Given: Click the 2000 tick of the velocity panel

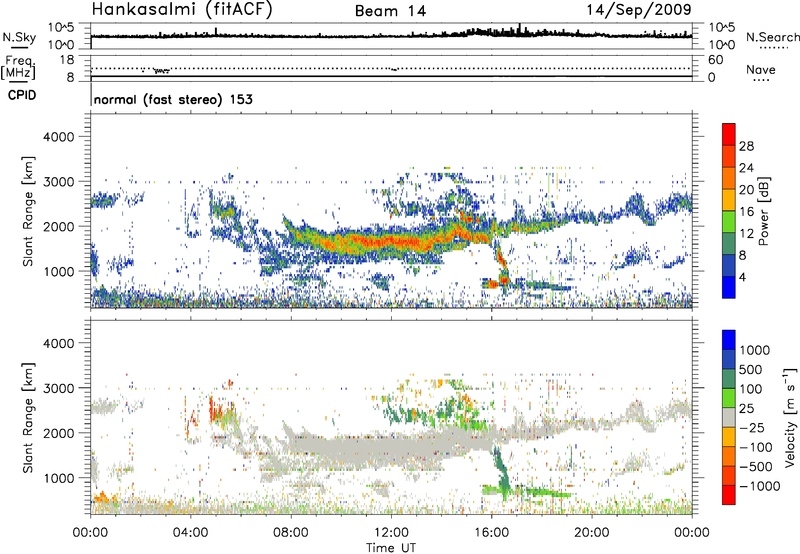Looking at the screenshot, I should (59, 433).
